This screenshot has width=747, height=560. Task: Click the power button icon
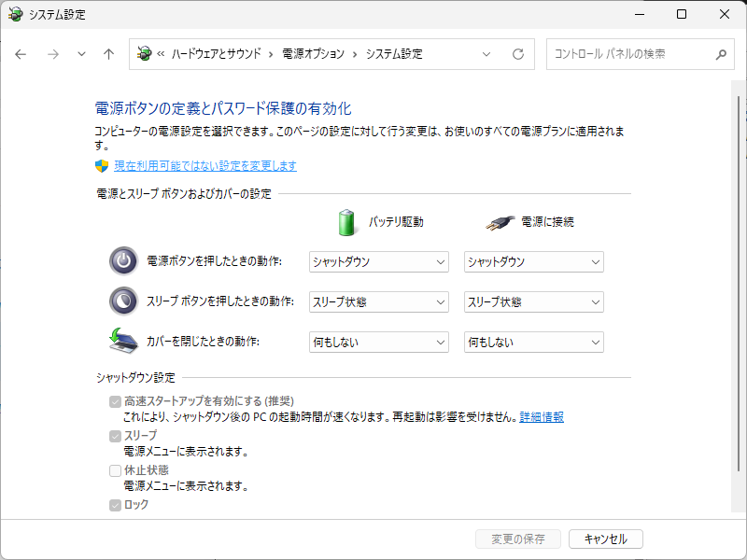click(x=123, y=261)
